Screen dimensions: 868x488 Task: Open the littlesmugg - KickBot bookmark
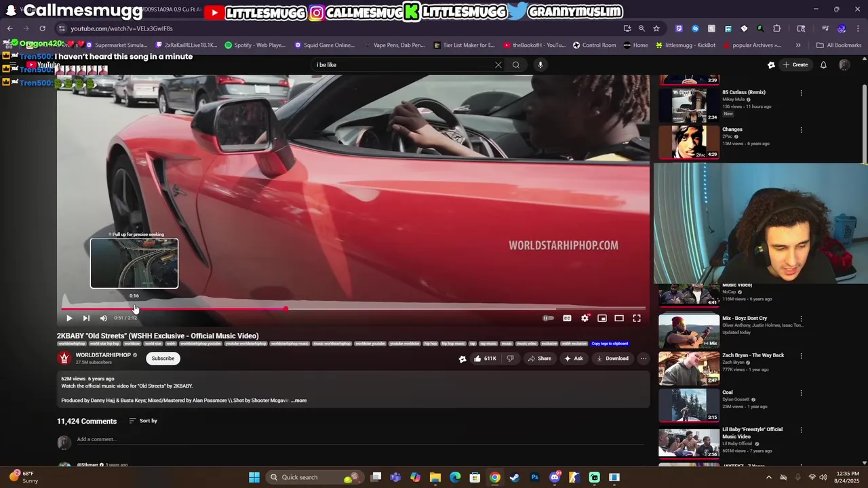[x=686, y=45]
